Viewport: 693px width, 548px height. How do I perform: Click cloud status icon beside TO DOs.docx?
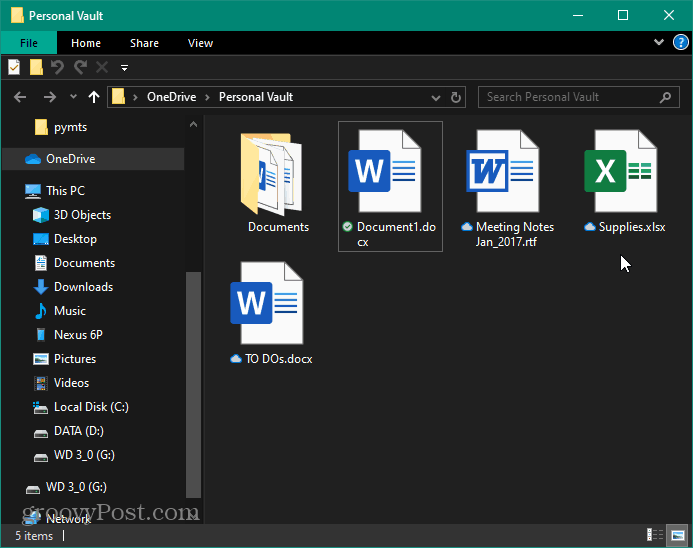[x=236, y=358]
